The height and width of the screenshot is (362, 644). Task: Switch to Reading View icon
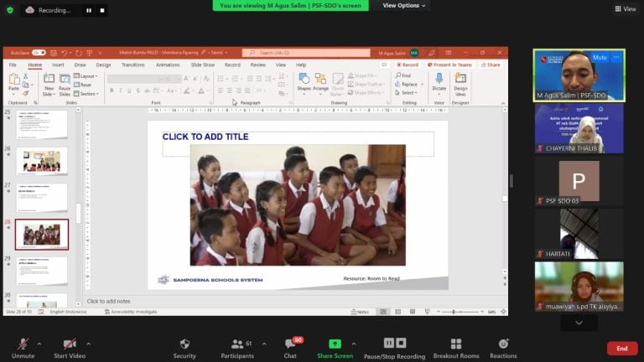point(413,312)
